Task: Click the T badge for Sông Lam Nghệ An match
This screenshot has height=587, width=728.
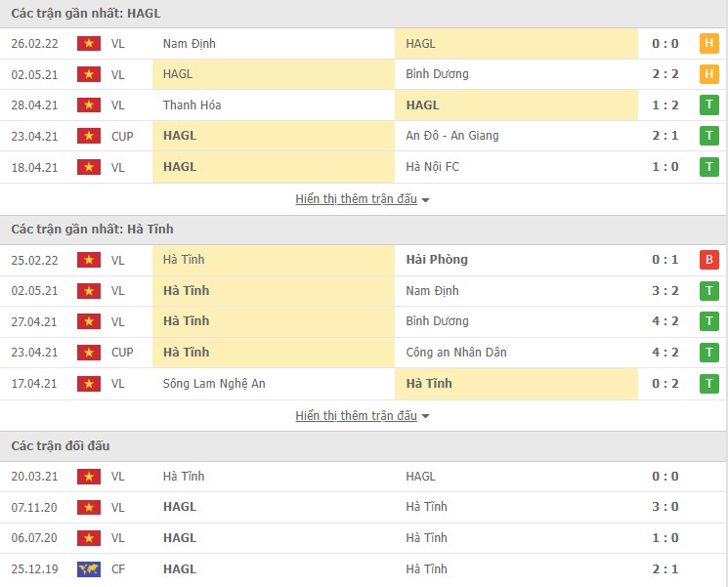Action: coord(708,384)
